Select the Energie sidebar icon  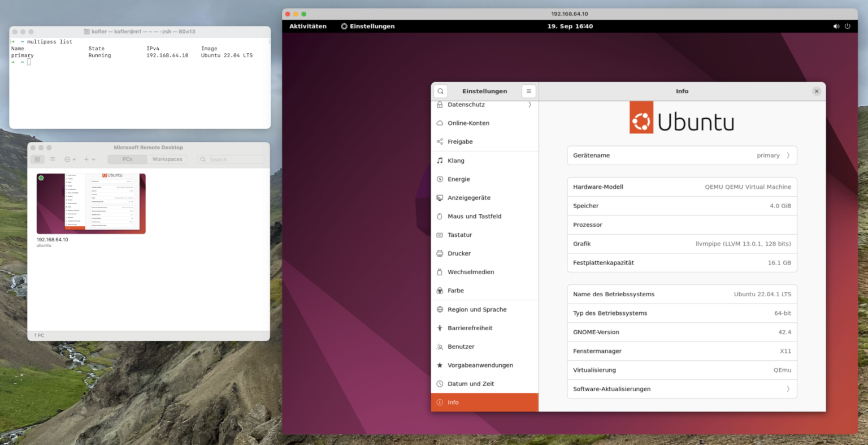click(x=440, y=179)
